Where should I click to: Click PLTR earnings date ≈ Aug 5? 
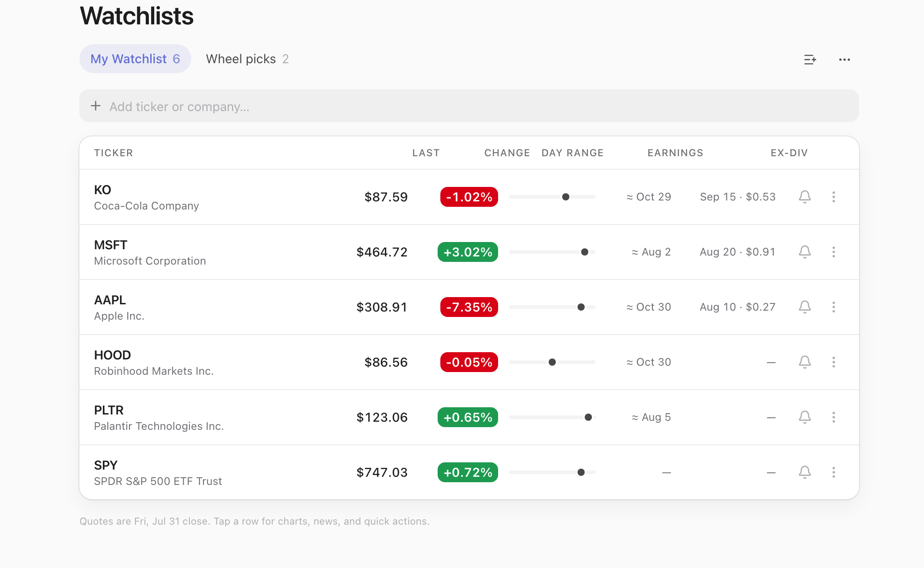pos(651,417)
